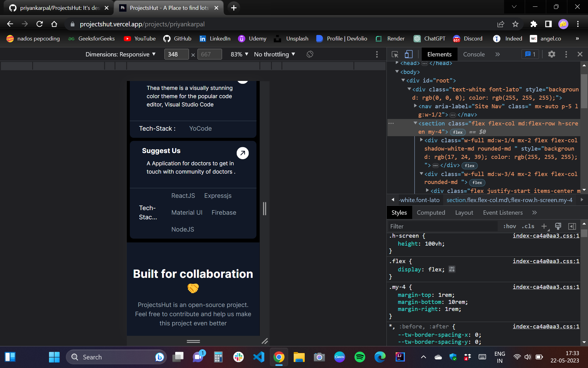
Task: Open the No throttling dropdown
Action: 274,54
